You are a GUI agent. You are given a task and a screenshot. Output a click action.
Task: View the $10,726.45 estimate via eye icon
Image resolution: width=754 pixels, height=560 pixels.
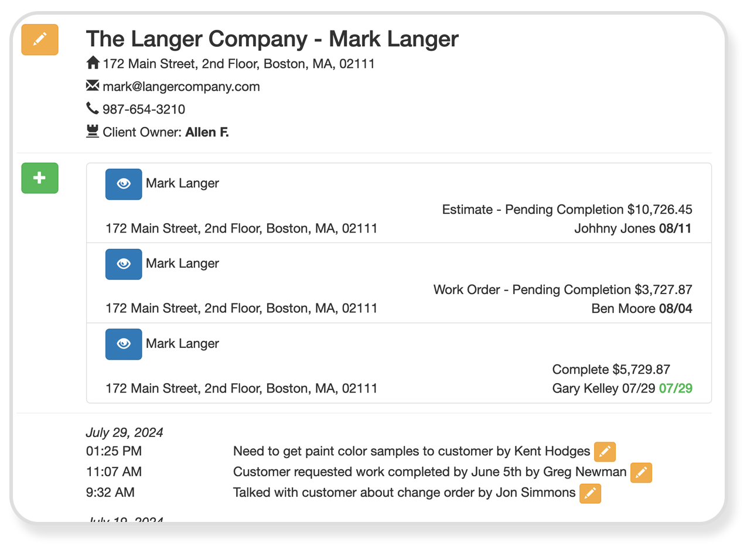point(124,184)
